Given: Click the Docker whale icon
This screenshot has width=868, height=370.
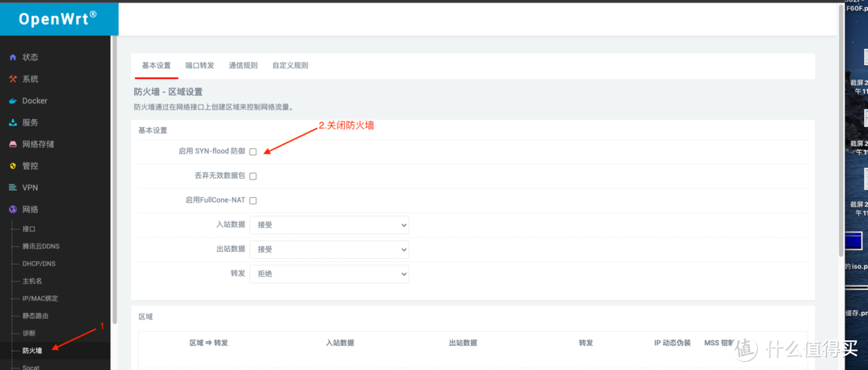Looking at the screenshot, I should pos(13,101).
